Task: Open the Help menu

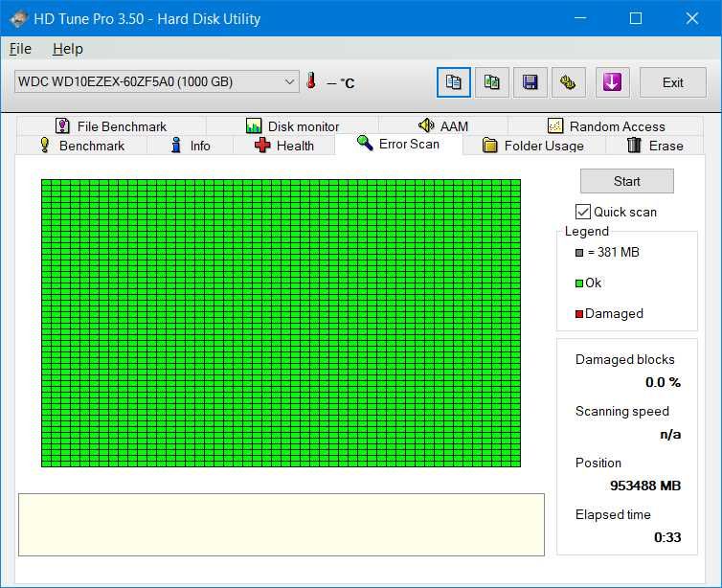Action: pos(68,49)
